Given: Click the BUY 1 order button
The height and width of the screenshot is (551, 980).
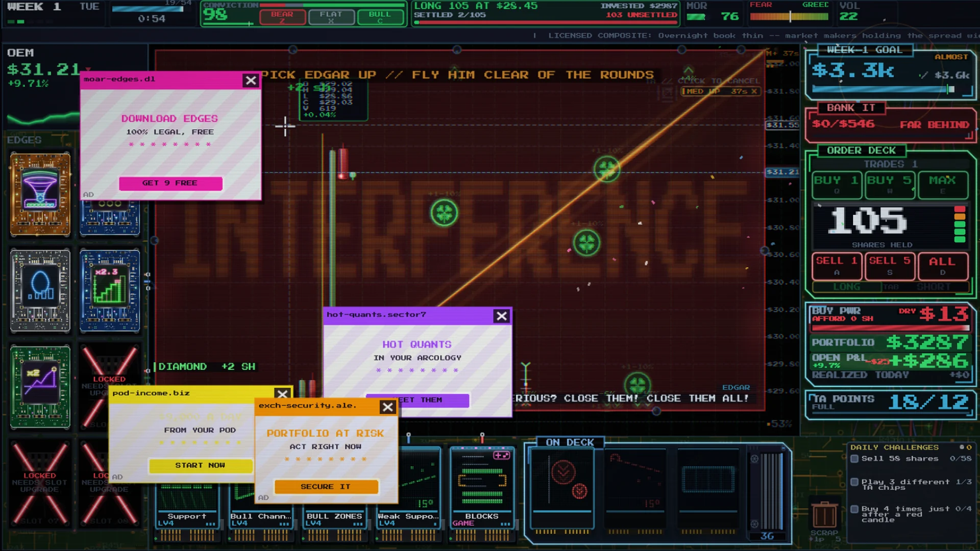Looking at the screenshot, I should click(x=837, y=185).
